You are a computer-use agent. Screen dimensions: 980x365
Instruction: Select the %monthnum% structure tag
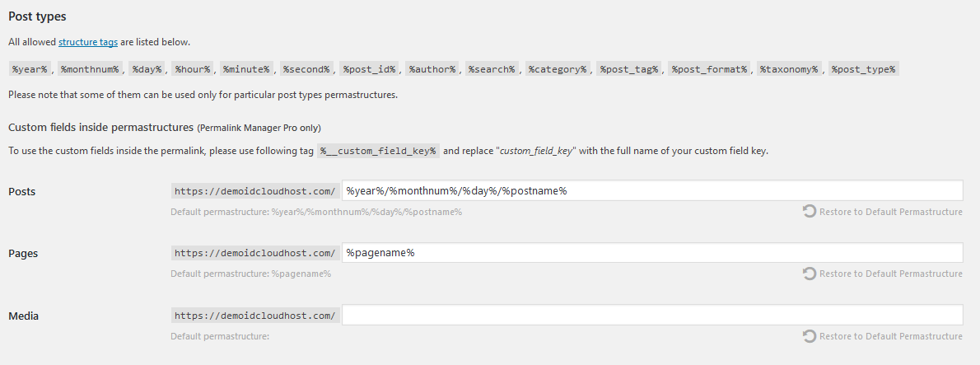tap(90, 68)
